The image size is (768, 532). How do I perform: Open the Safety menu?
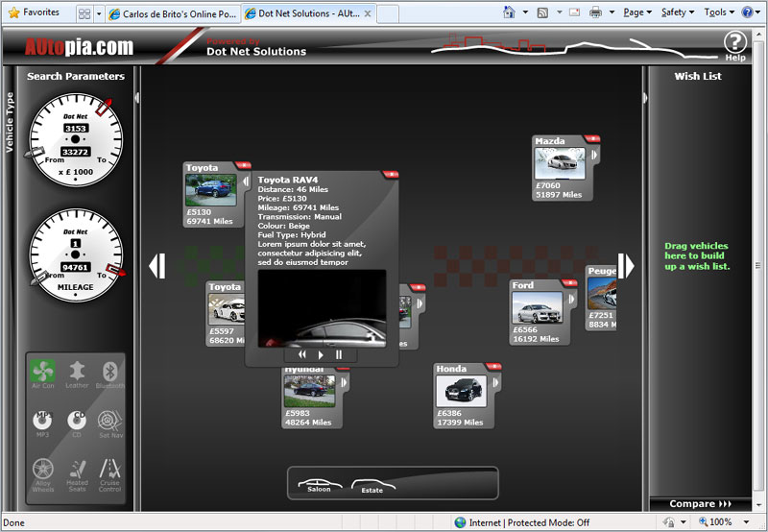[678, 12]
